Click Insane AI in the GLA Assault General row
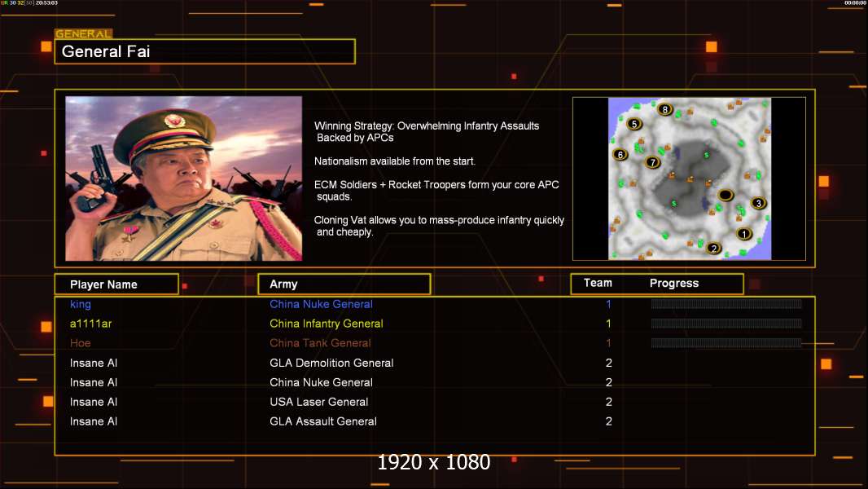The width and height of the screenshot is (868, 489). [94, 421]
